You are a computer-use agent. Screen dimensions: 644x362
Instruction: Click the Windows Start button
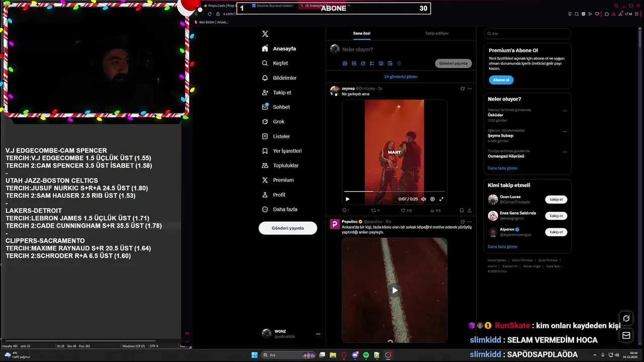pos(255,355)
